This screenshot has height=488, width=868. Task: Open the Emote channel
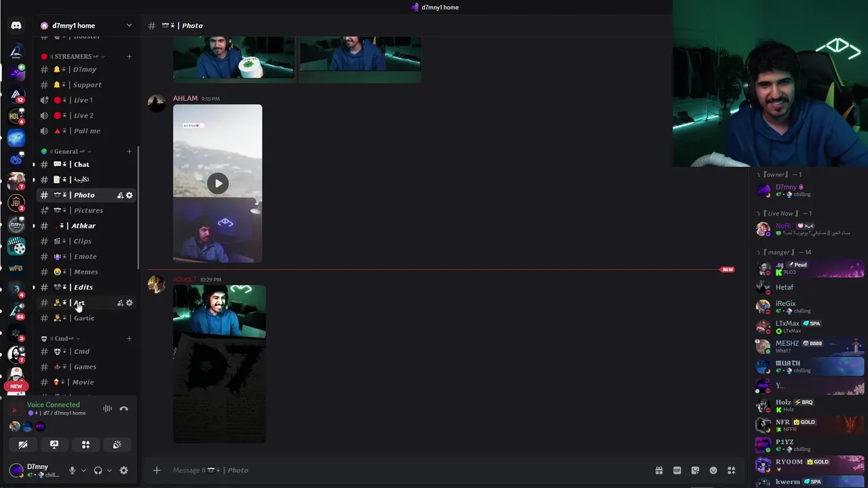(87, 256)
